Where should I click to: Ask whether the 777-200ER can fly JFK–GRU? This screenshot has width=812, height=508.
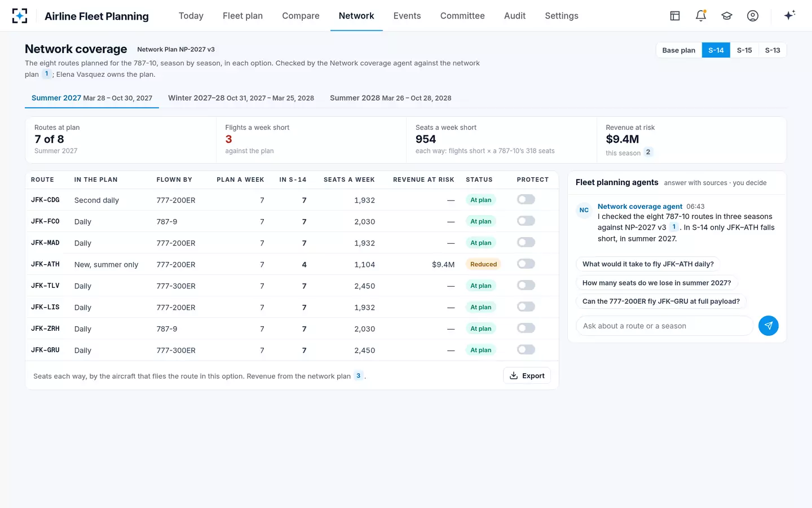[x=661, y=301]
